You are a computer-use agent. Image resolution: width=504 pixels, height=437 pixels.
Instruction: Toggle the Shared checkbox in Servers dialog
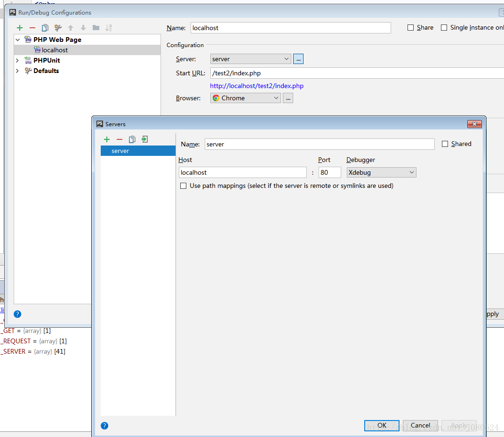[x=445, y=144]
